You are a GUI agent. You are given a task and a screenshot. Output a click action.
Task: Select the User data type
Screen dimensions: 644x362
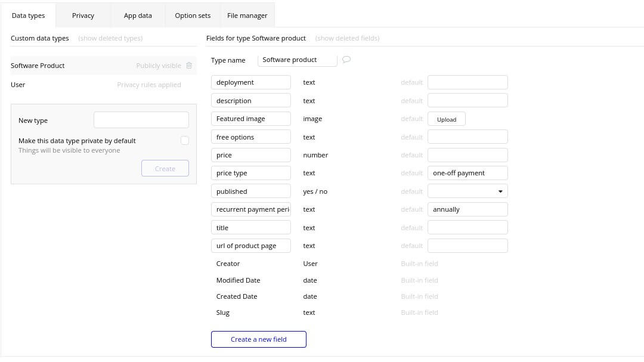point(18,85)
